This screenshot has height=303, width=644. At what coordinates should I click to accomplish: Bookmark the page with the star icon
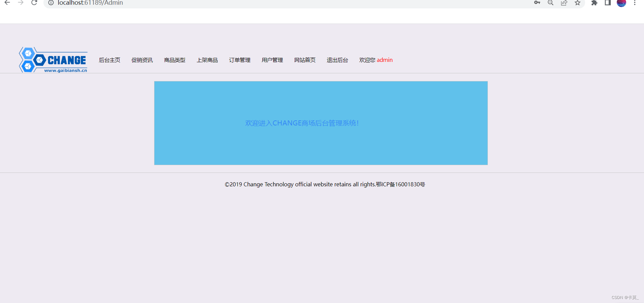pyautogui.click(x=577, y=3)
